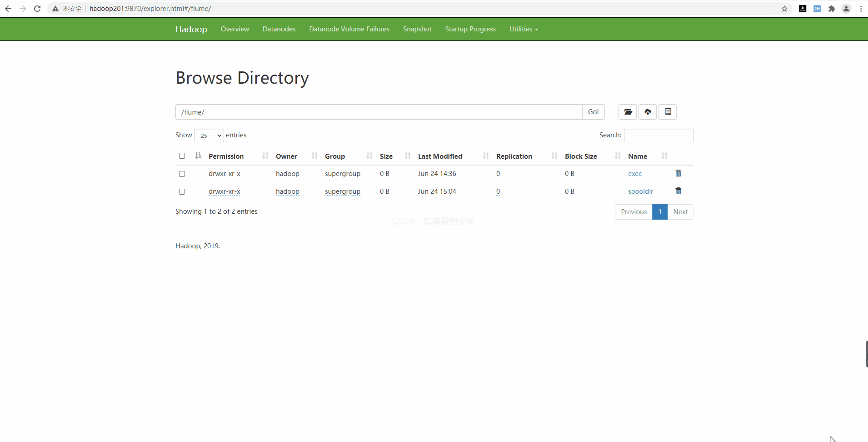
Task: Edit permission drwxr-xr-x of spooldir row
Action: (x=224, y=191)
